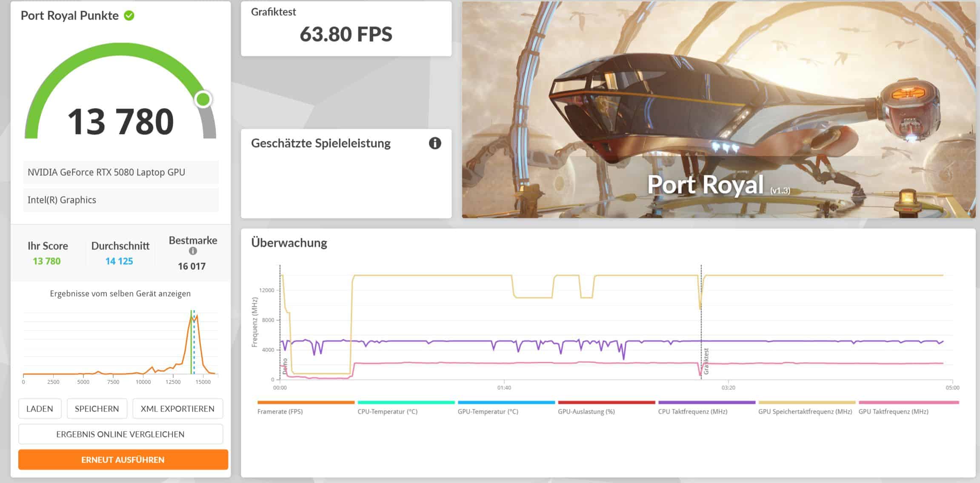The image size is (980, 483).
Task: Click the info icon under Bestmarke
Action: coord(193,251)
